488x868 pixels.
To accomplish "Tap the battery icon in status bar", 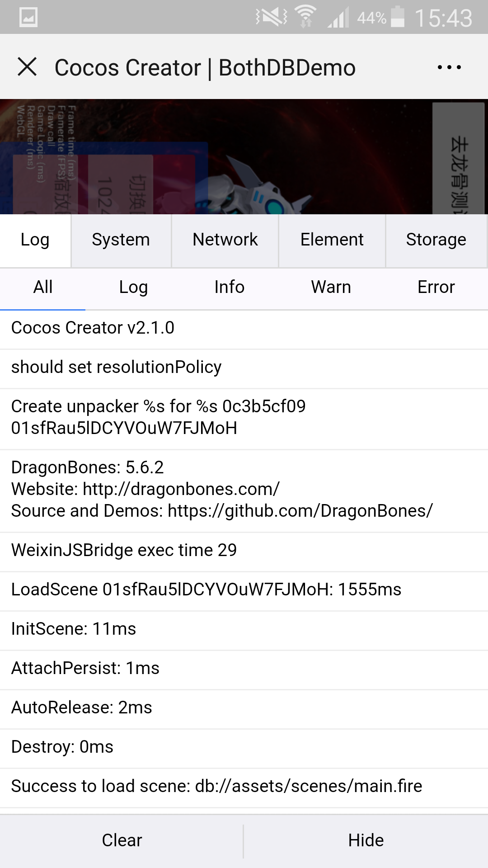I will point(398,17).
